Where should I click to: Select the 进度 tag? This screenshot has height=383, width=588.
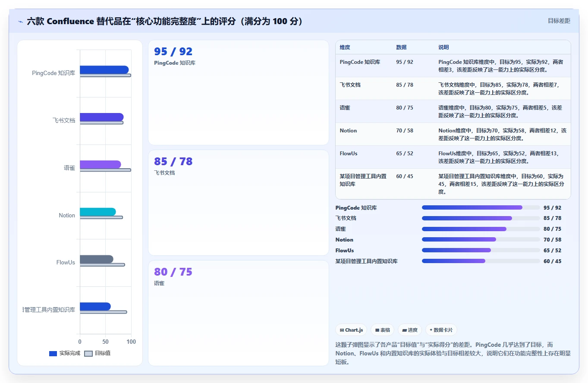point(409,330)
